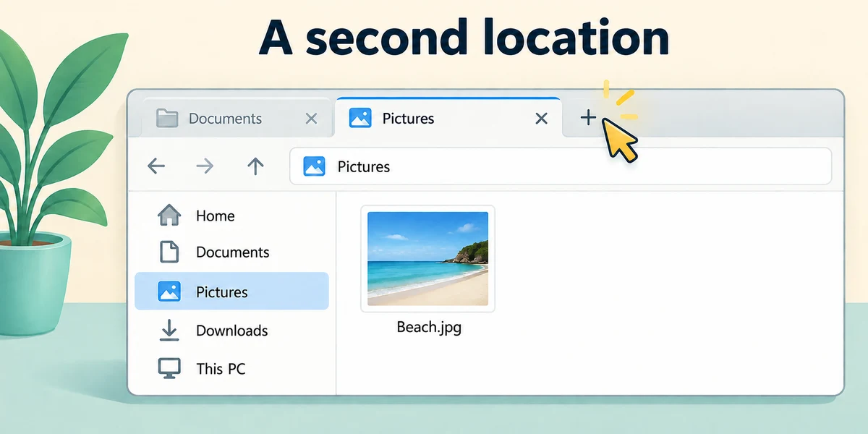Open Downloads in the sidebar
Screen dimensions: 868x434
(x=231, y=331)
